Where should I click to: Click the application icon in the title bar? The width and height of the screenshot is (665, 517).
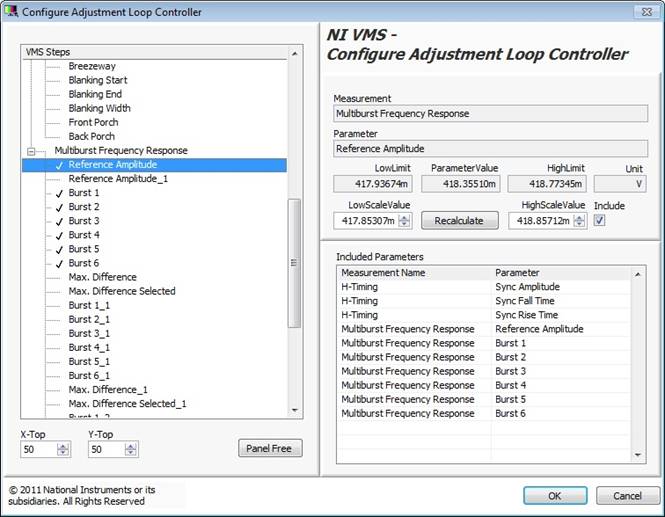coord(11,11)
